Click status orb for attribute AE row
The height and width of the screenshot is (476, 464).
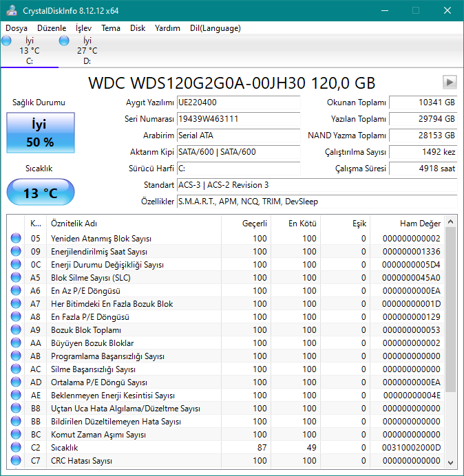(x=16, y=395)
